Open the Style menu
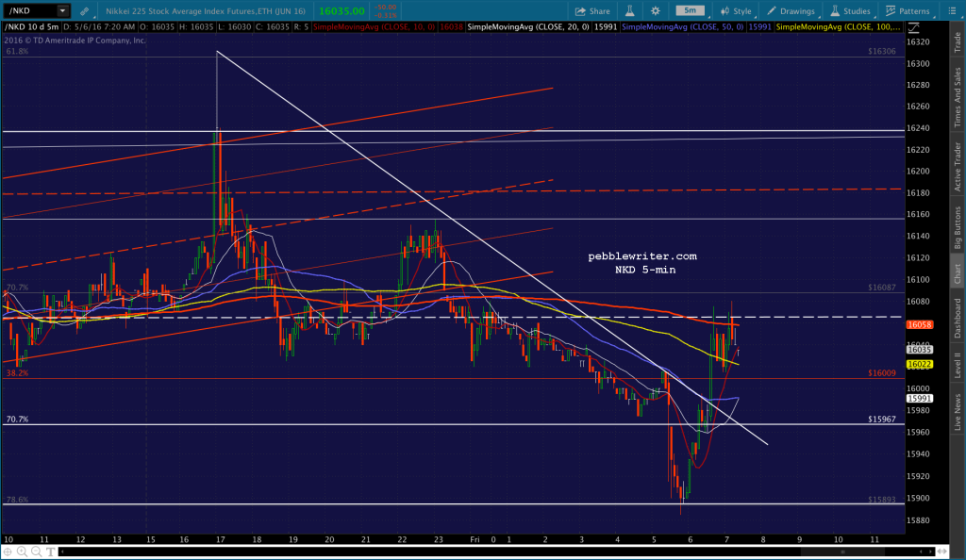966x560 pixels. (736, 11)
